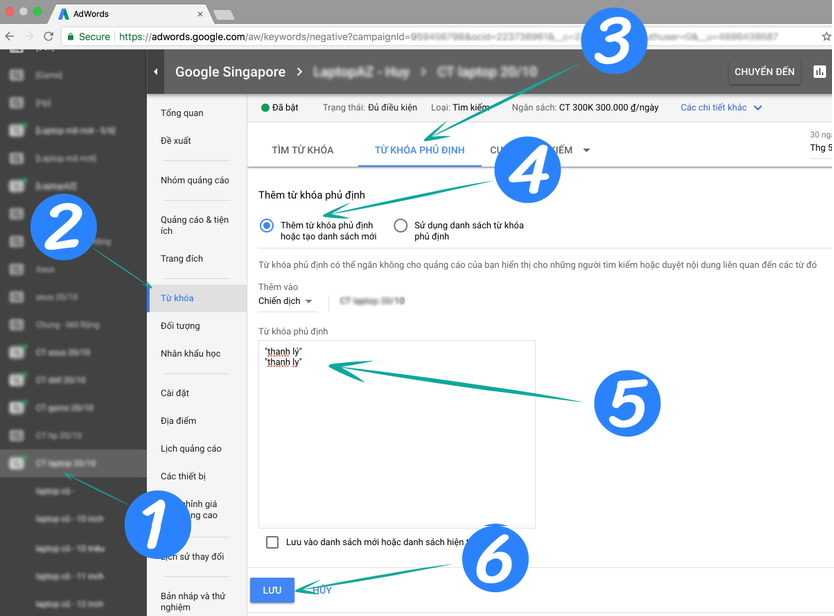Select the highlighted CT laptop 20/10 campaign
Viewport: 834px width, 616px height.
pyautogui.click(x=73, y=463)
